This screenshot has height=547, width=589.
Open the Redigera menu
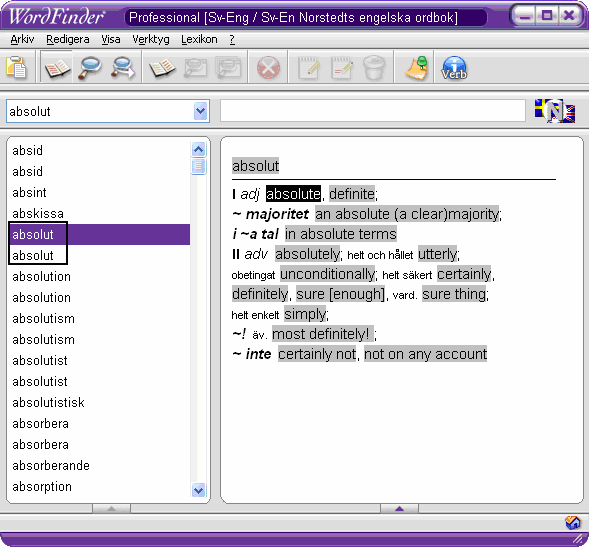point(68,39)
